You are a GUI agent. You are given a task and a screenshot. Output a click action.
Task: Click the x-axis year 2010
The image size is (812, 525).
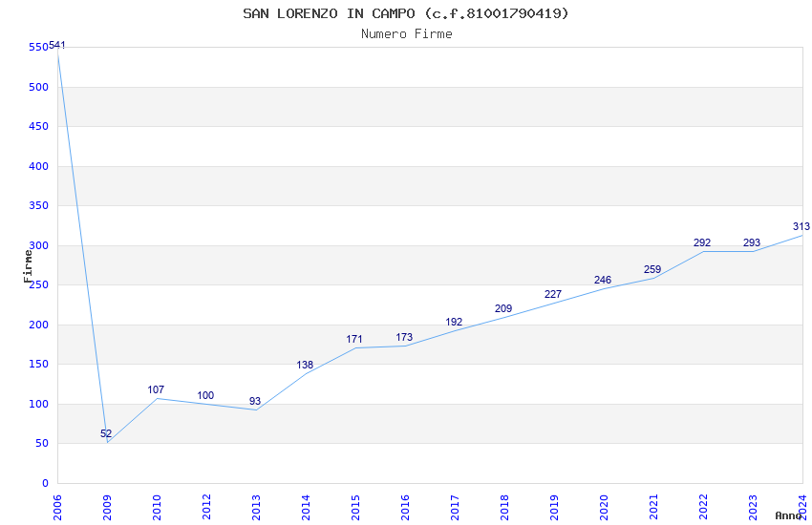pyautogui.click(x=157, y=508)
